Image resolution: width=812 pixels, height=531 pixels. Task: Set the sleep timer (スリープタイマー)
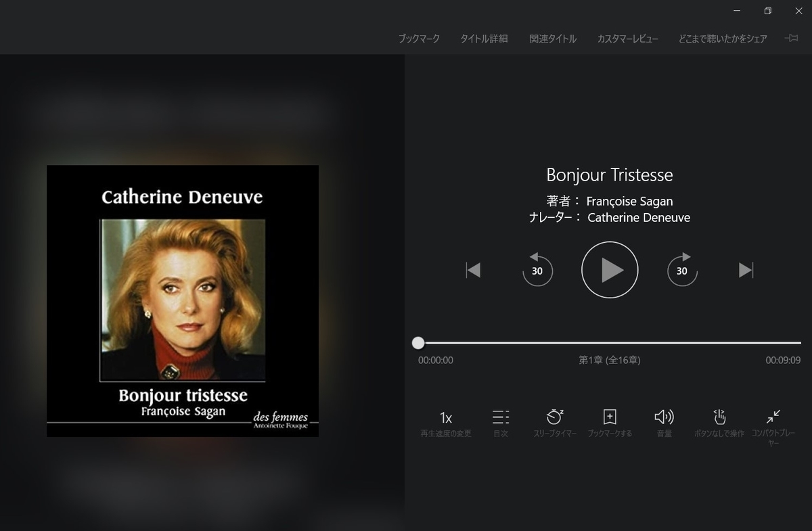pos(555,417)
